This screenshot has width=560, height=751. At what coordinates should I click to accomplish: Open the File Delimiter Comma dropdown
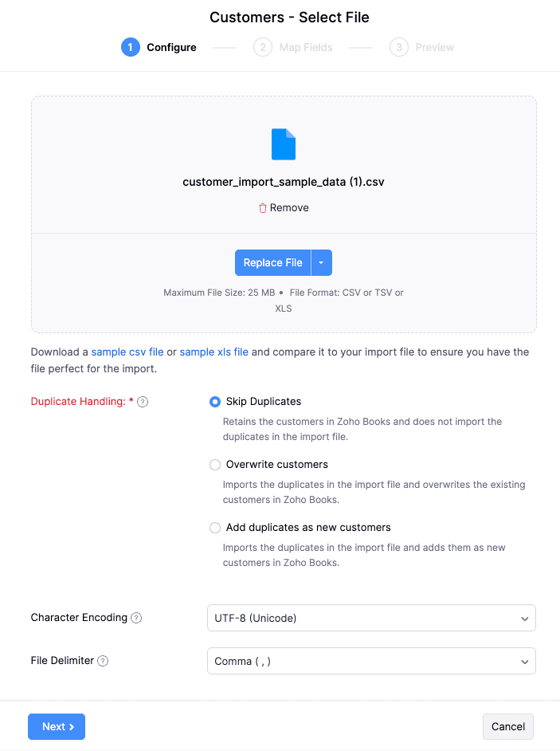point(371,661)
